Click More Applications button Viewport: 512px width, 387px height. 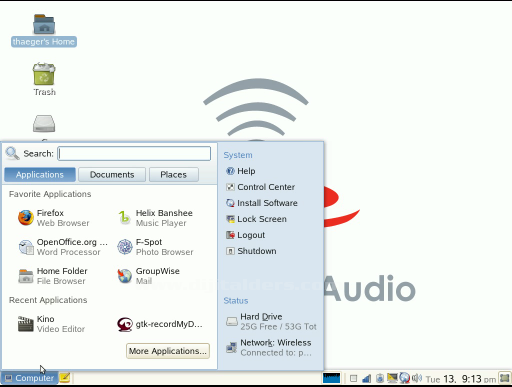click(x=168, y=351)
